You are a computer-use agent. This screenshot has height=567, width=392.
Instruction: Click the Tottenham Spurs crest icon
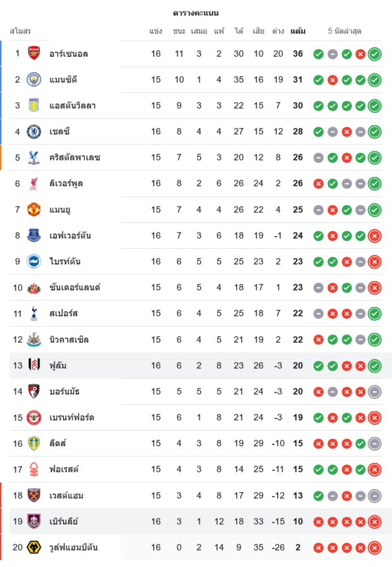(x=34, y=313)
